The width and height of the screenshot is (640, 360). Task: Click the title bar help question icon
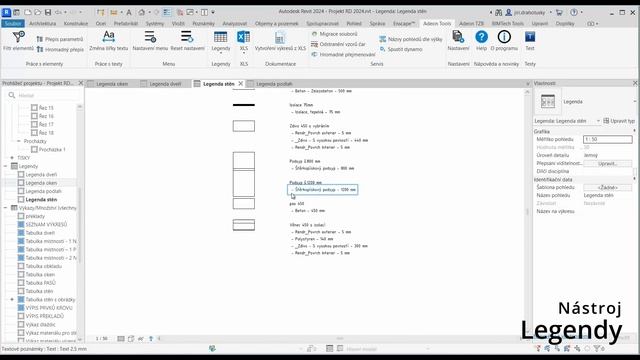(x=573, y=12)
